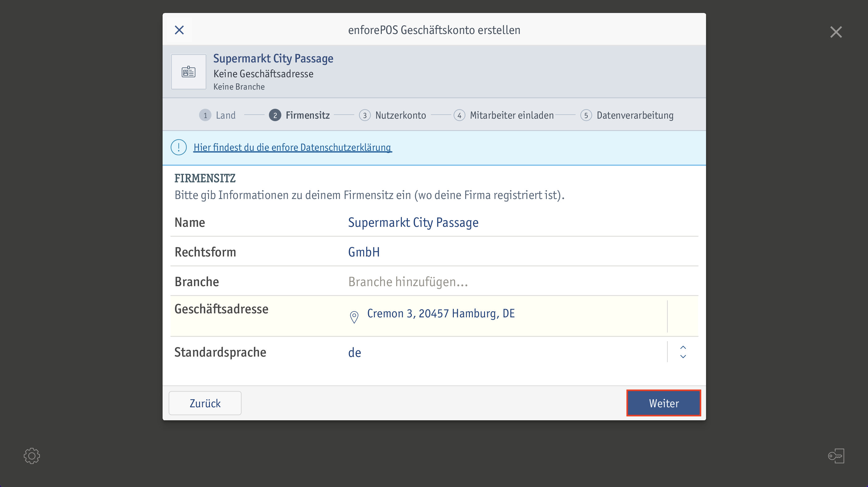Go to step 1 Land
This screenshot has height=487, width=868.
[x=217, y=115]
